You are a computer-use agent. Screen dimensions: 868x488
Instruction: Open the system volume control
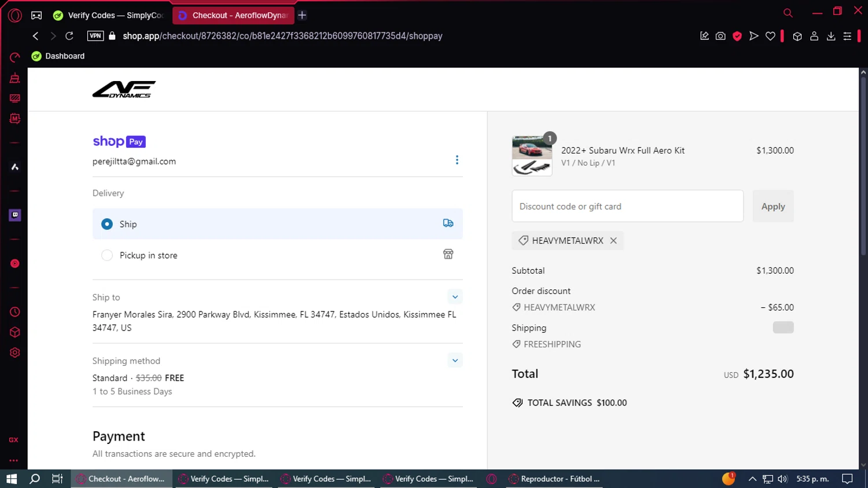pos(783,479)
